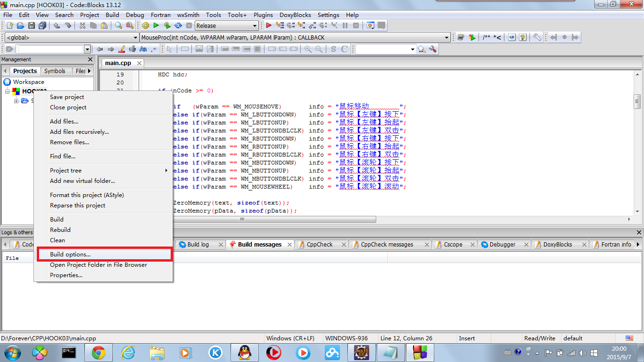The height and width of the screenshot is (362, 644).
Task: Open Chrome from the taskbar
Action: [x=98, y=352]
